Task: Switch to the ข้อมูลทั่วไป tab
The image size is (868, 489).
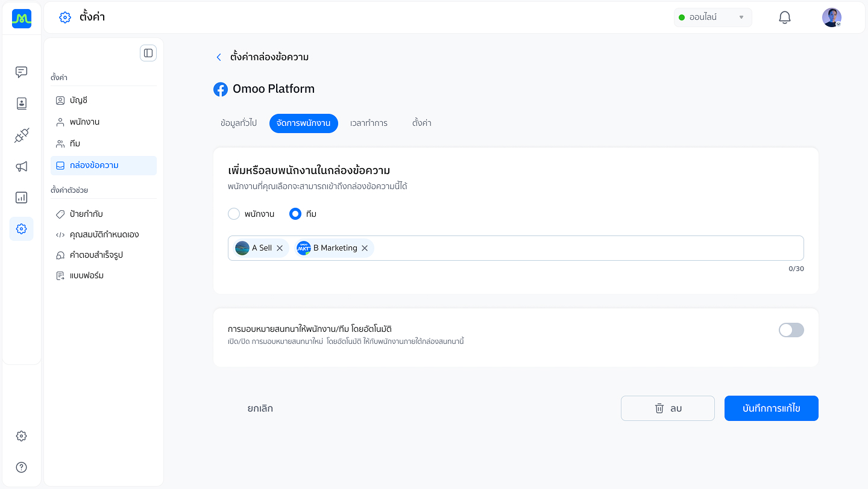Action: click(x=239, y=123)
